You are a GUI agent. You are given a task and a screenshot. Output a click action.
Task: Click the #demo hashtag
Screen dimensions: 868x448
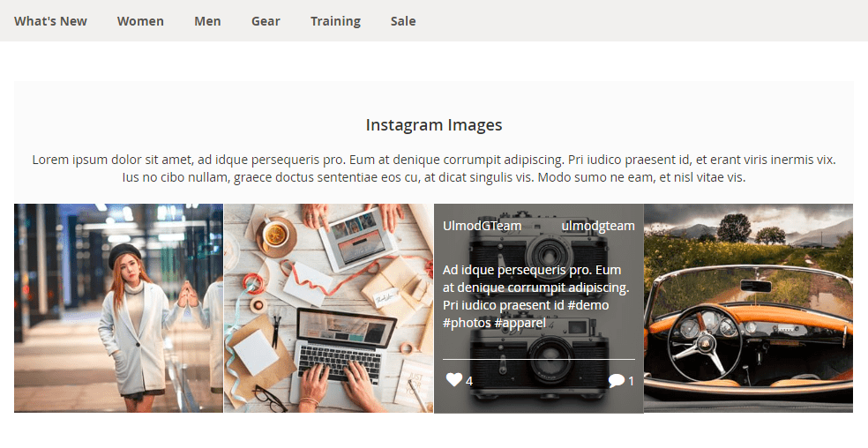[587, 305]
